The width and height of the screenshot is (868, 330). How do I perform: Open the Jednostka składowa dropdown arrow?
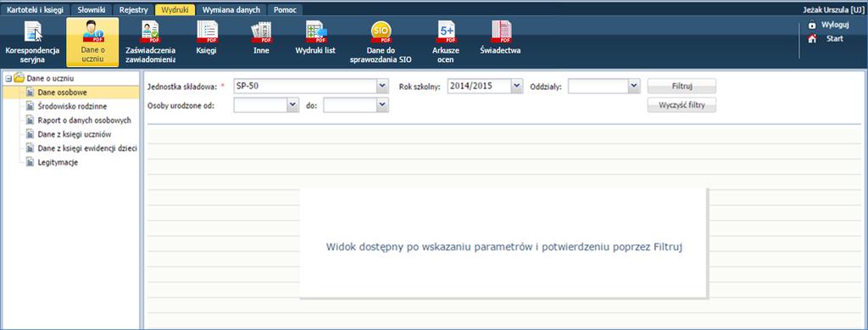[x=382, y=86]
